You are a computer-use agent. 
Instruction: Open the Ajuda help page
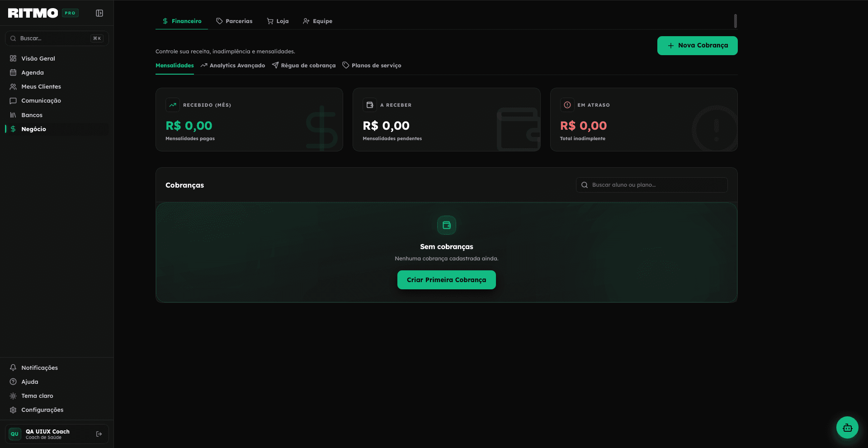[57, 382]
